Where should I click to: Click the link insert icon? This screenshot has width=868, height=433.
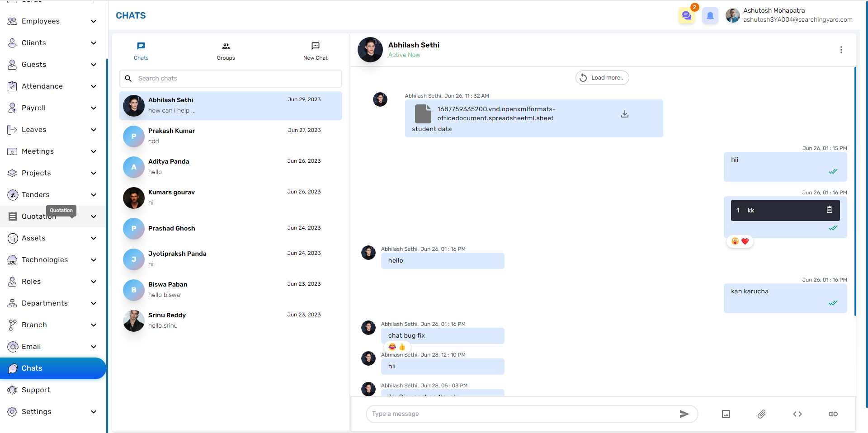(833, 414)
